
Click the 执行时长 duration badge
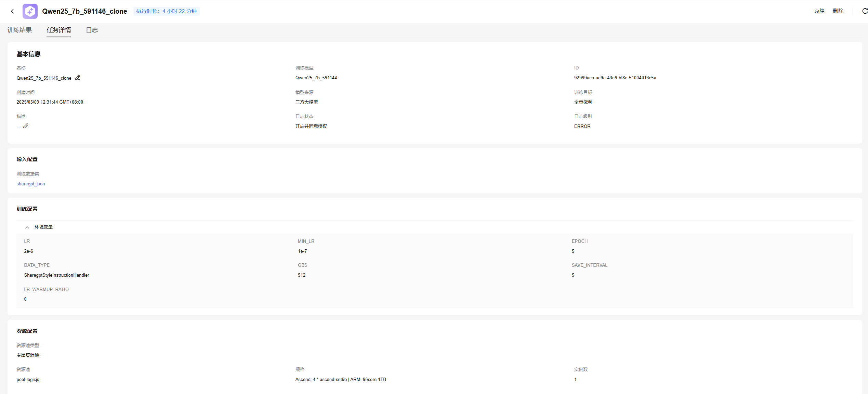point(166,11)
